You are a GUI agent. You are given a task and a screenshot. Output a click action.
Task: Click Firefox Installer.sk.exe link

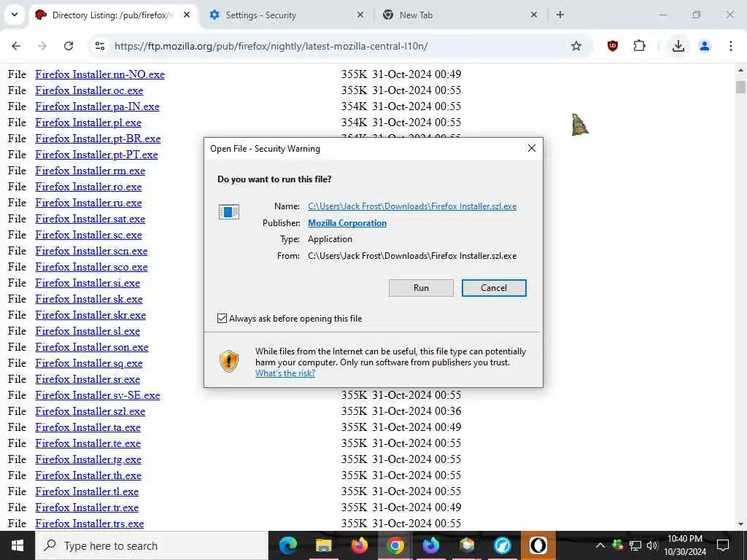(x=89, y=299)
